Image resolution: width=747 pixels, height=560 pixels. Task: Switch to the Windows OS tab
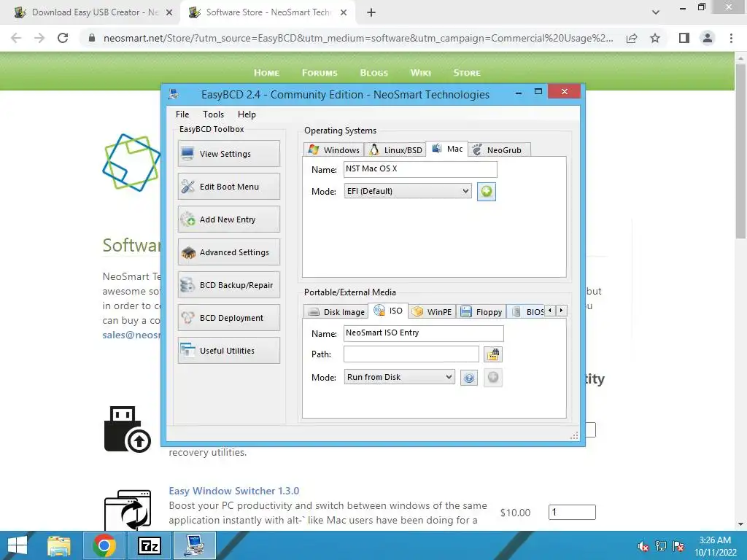click(333, 150)
